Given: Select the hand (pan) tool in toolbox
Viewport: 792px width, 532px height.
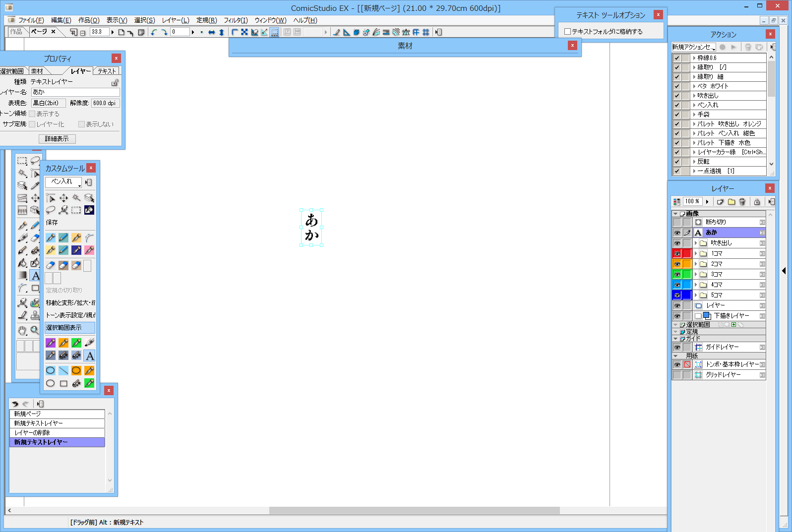Looking at the screenshot, I should pos(22,330).
